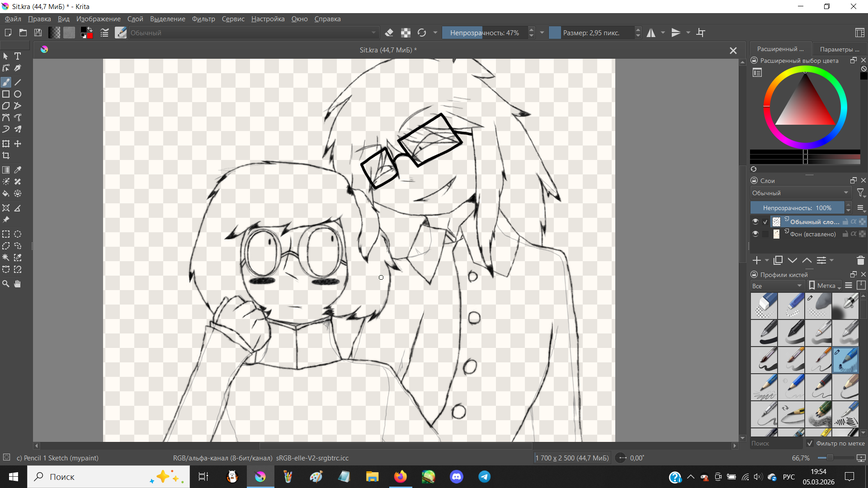Activate the Pan hand tool

(x=18, y=284)
